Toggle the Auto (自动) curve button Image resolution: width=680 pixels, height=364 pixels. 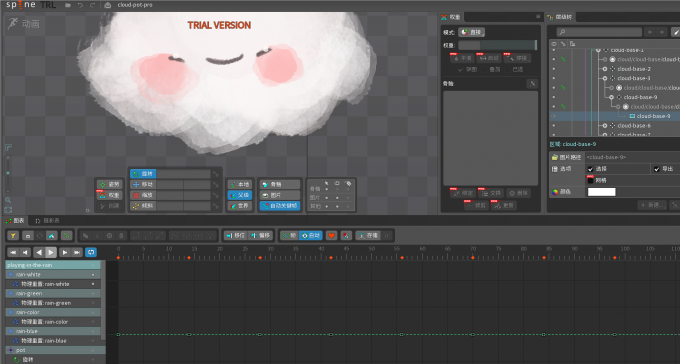311,236
